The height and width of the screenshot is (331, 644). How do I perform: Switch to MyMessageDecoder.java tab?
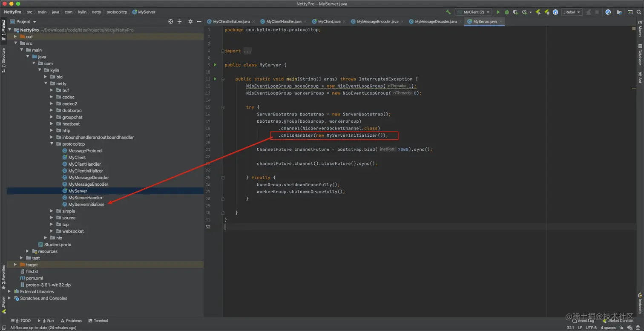[x=435, y=21]
